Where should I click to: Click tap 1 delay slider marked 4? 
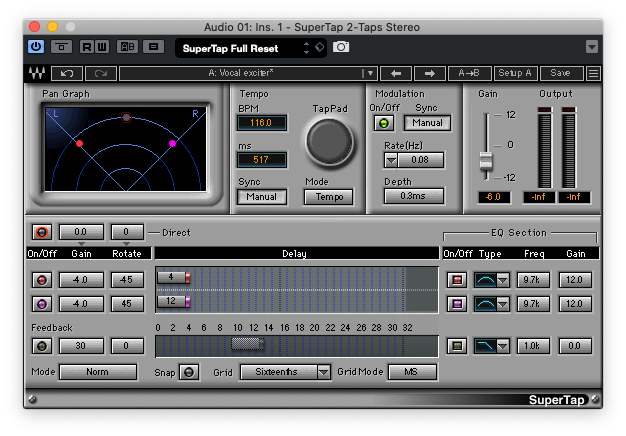tap(174, 277)
